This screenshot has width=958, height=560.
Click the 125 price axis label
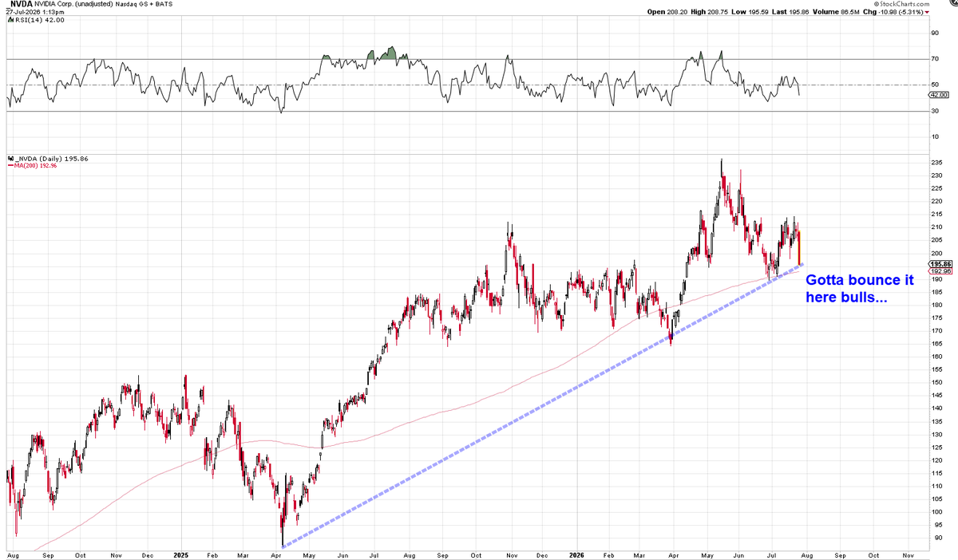[x=936, y=446]
